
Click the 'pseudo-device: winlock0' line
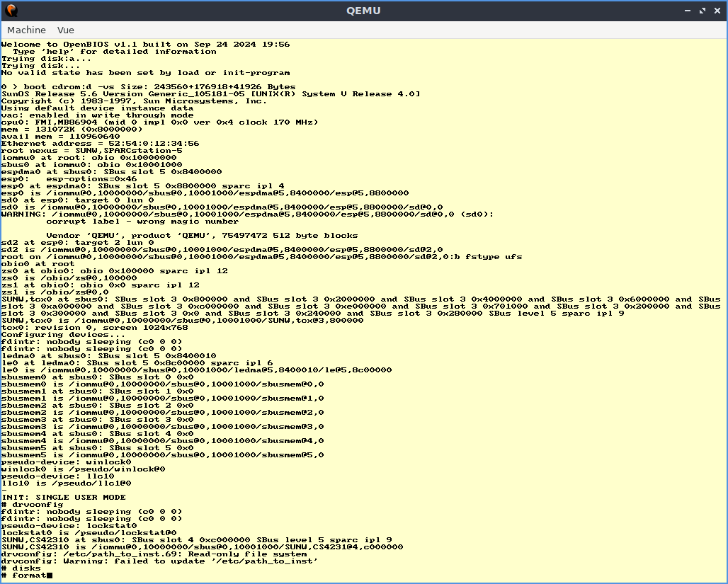click(x=67, y=462)
